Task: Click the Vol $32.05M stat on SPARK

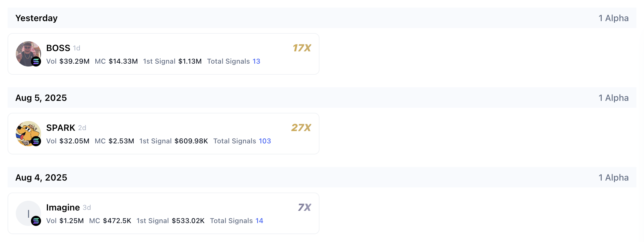Action: click(68, 141)
